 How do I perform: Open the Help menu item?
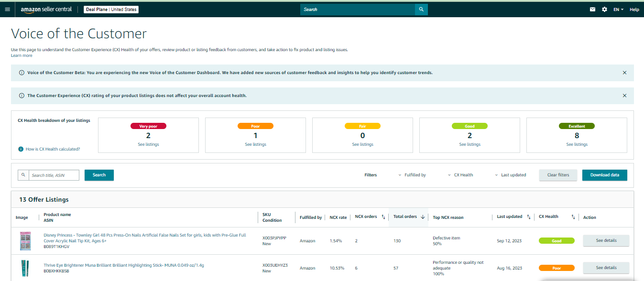pos(634,10)
